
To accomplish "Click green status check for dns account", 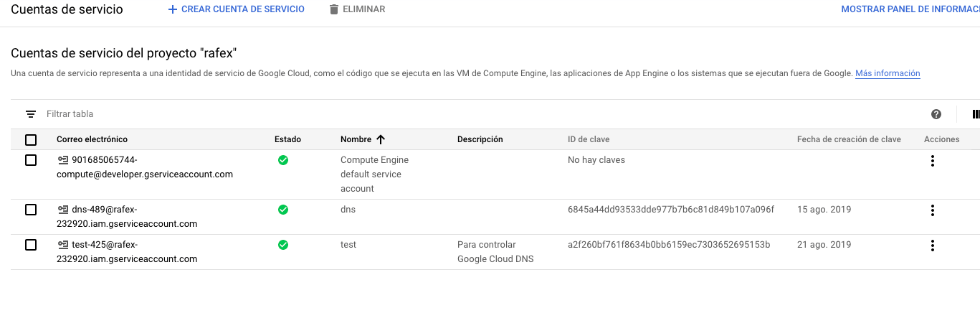I will tap(283, 210).
